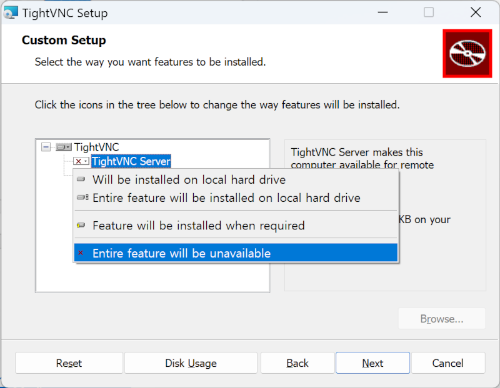Open Disk Usage information

(x=191, y=363)
